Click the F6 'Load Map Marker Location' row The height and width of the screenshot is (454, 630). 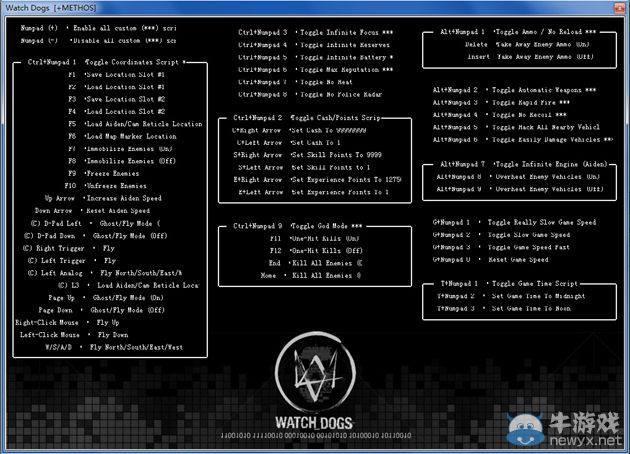(122, 137)
